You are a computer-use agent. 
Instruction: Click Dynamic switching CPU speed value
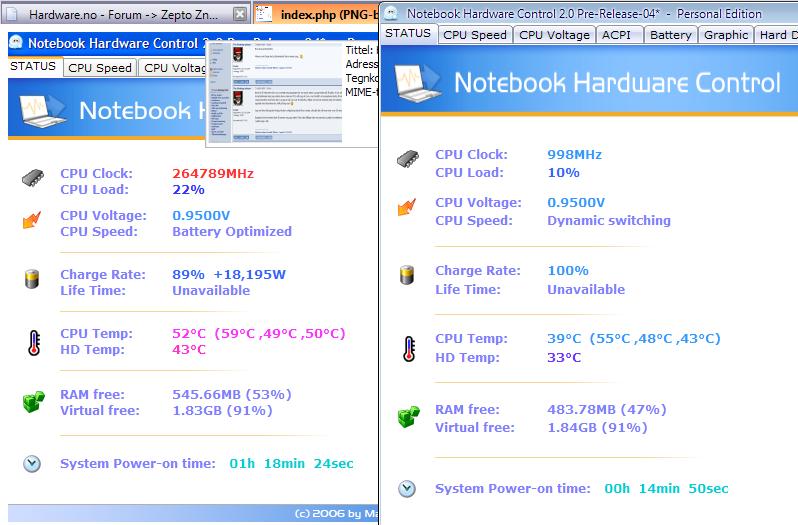609,221
